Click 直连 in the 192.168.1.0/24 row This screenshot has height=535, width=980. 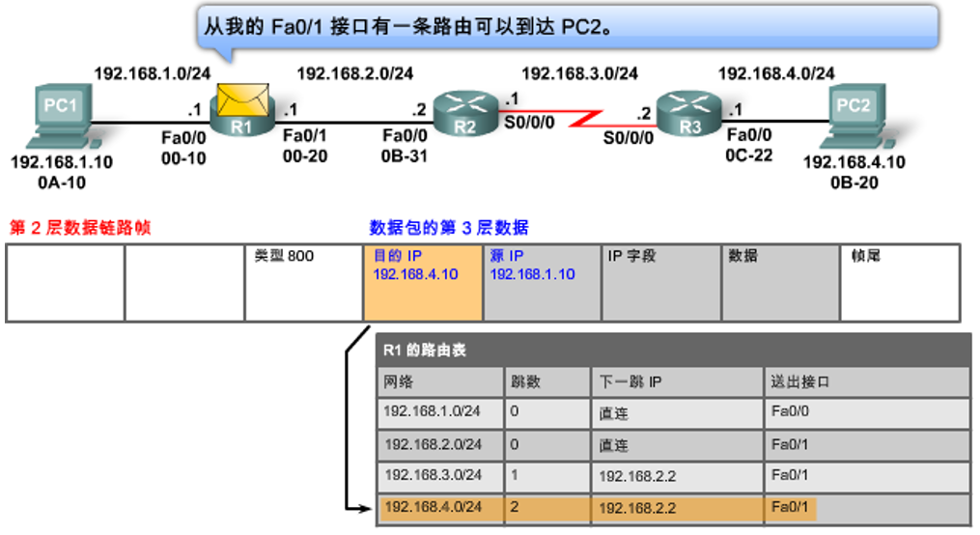pos(678,413)
